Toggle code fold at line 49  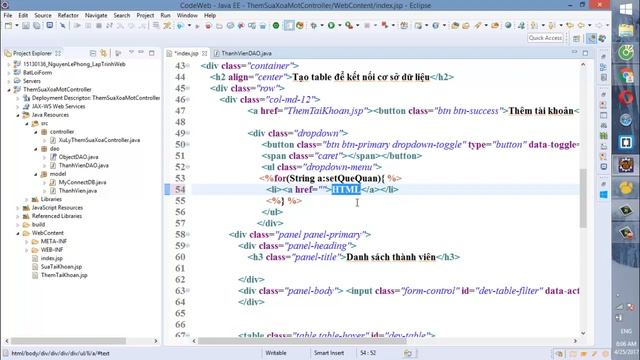(x=188, y=133)
